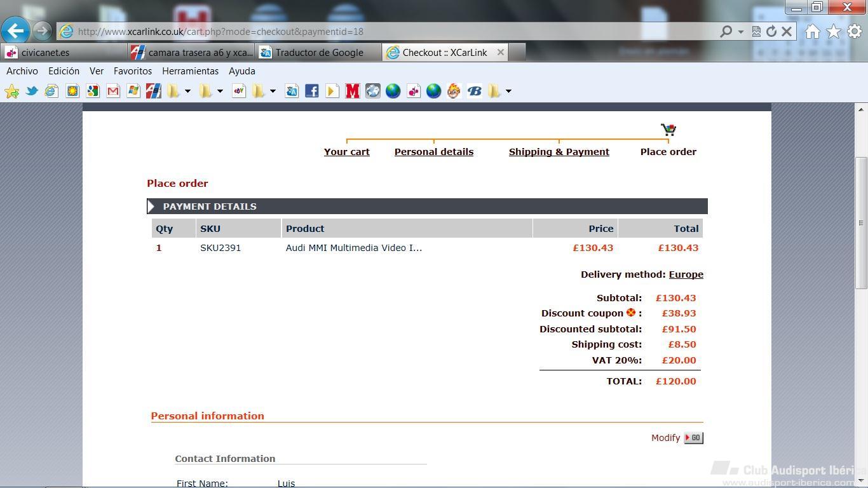Open the Favorites star at the top right

pos(834,31)
